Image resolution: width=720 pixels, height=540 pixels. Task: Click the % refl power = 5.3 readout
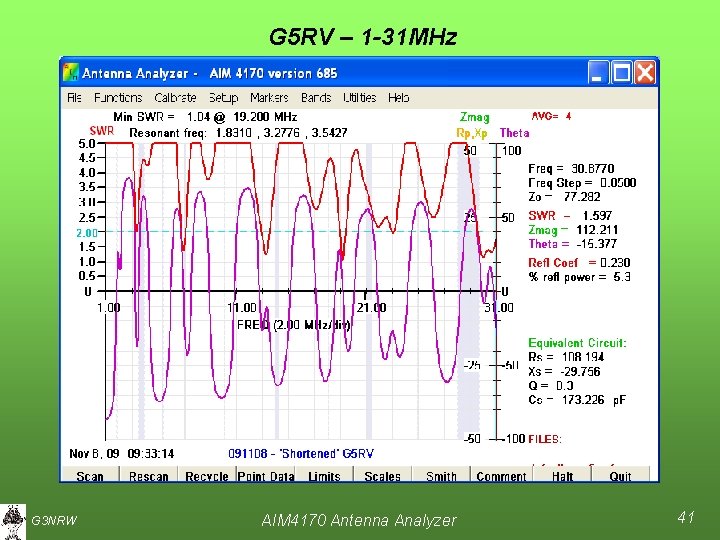[579, 277]
